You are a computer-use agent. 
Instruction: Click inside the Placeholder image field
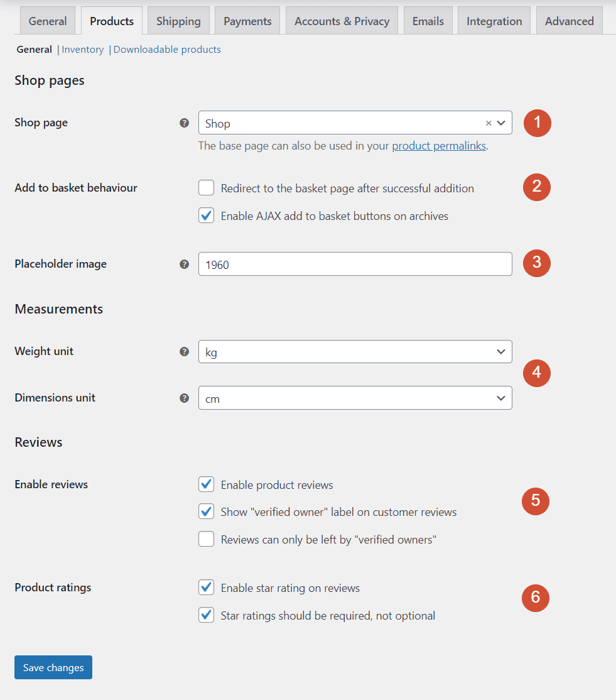(x=355, y=264)
